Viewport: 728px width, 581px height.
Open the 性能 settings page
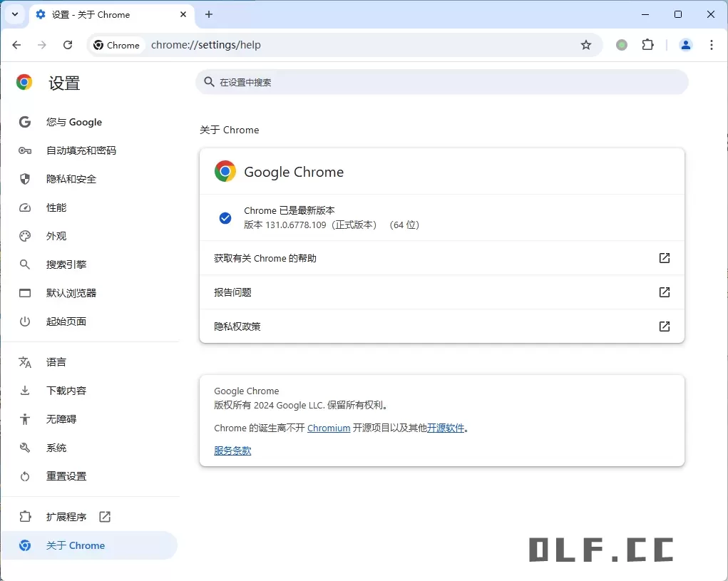pos(57,207)
